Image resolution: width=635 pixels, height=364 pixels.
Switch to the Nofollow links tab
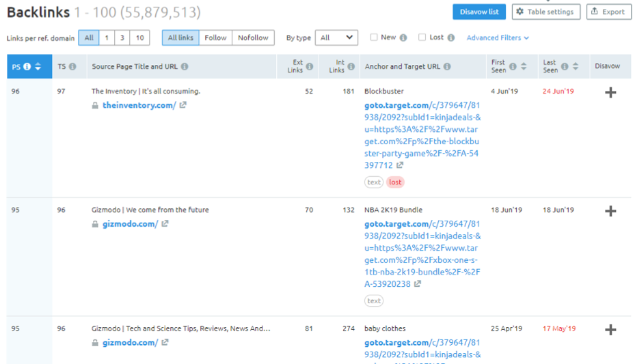click(x=253, y=38)
